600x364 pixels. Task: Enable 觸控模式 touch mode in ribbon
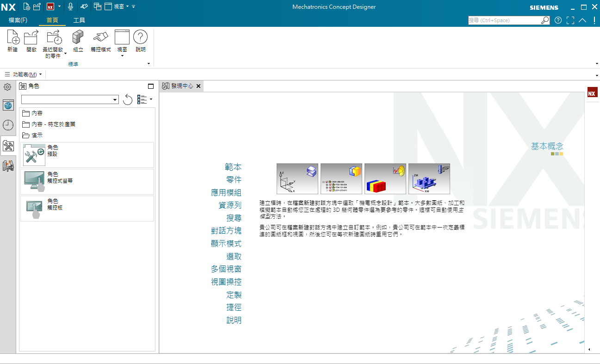[x=101, y=41]
